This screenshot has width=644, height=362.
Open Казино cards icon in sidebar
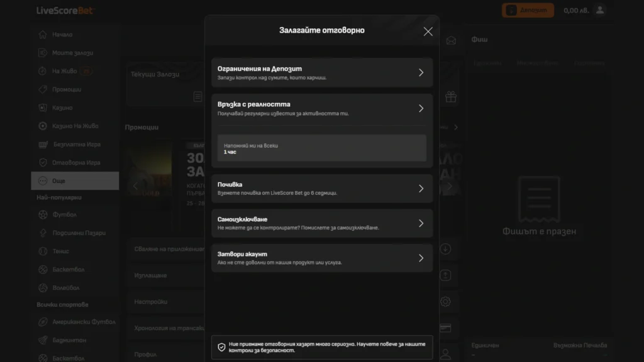(43, 107)
